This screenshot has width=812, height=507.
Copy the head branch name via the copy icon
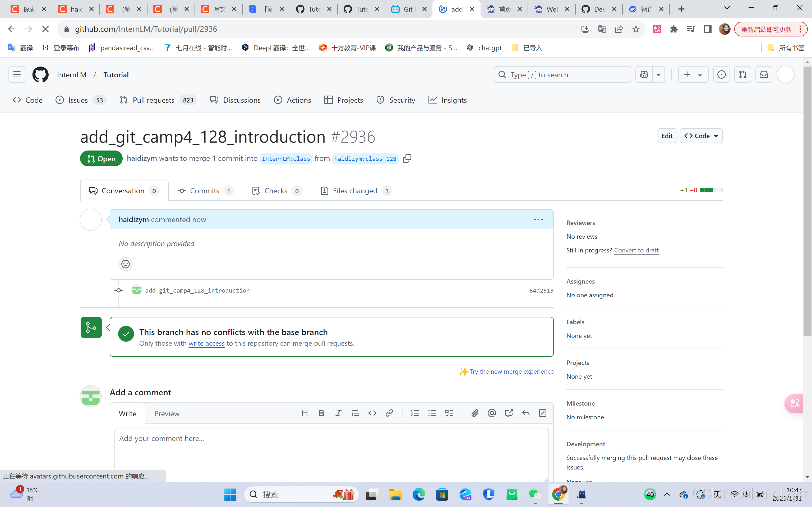(407, 158)
